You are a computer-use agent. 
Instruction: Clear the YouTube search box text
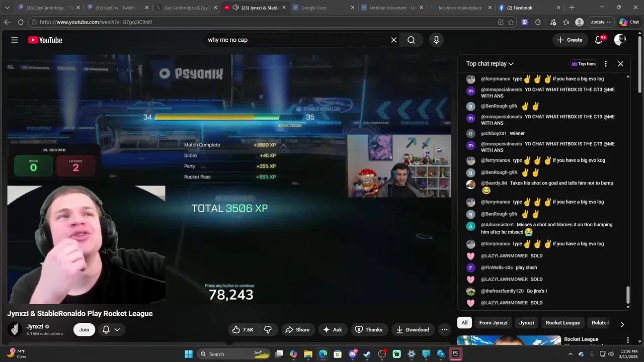coord(394,40)
